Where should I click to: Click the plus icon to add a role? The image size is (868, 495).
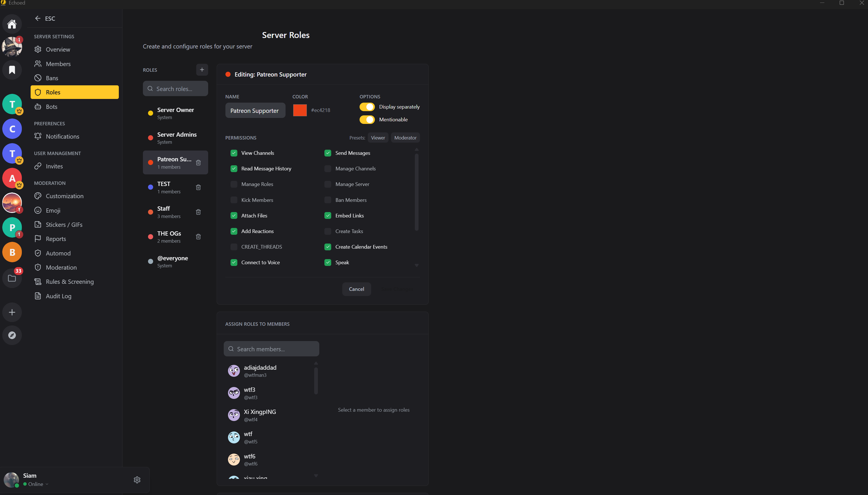pos(202,70)
